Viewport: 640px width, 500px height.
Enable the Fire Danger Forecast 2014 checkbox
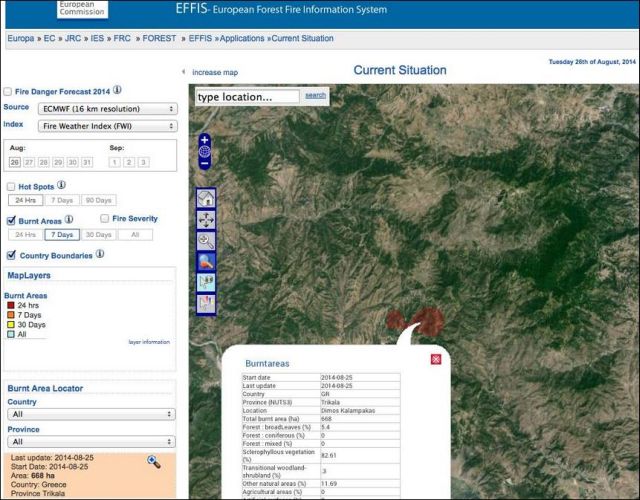tap(9, 91)
